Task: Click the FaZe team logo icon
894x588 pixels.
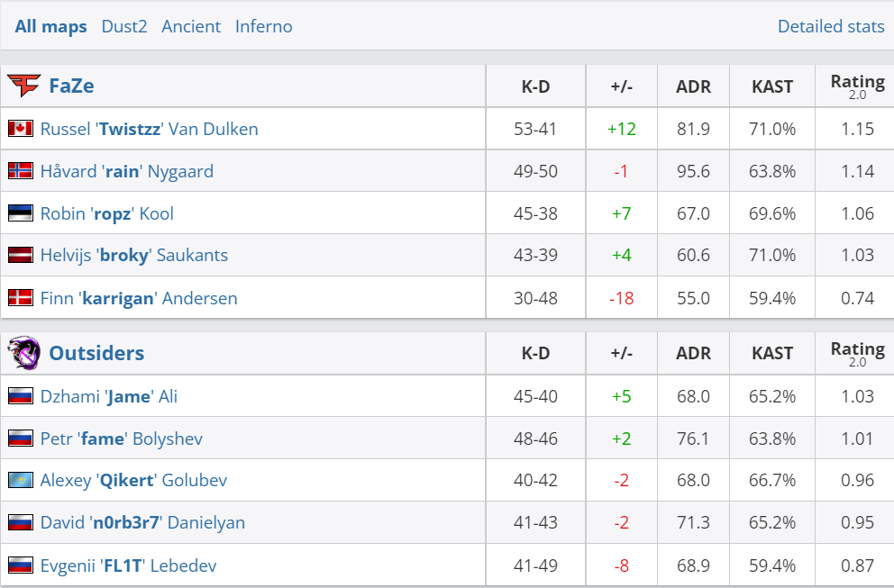Action: [x=23, y=86]
